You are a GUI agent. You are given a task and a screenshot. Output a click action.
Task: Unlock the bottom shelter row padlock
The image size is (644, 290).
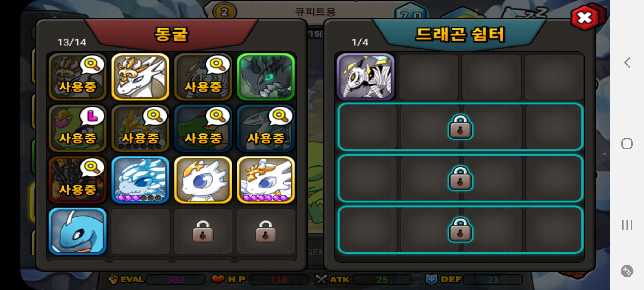tap(460, 229)
